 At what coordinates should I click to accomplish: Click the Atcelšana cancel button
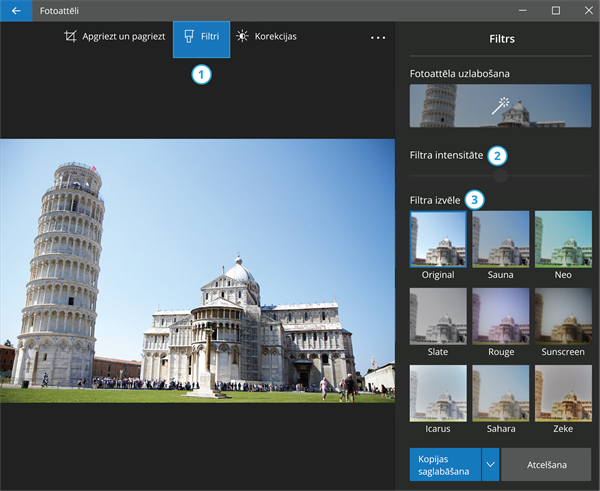pyautogui.click(x=545, y=464)
